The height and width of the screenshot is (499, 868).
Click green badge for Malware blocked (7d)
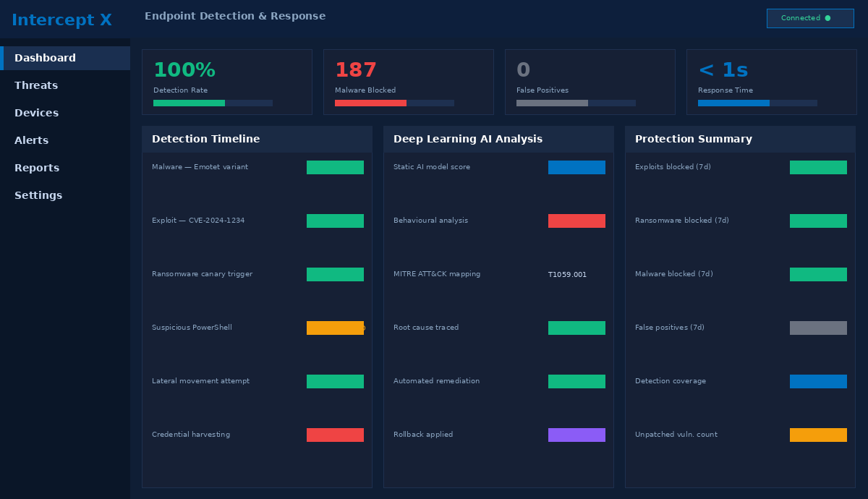coord(818,274)
